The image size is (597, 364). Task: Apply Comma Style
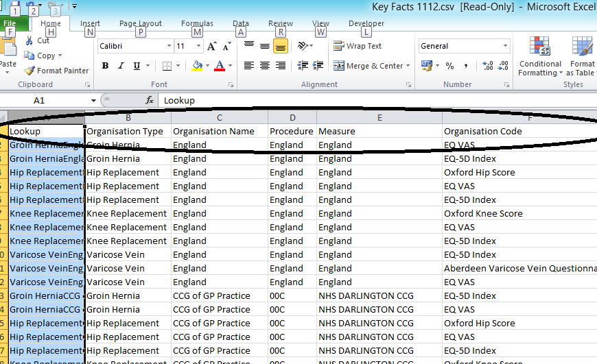point(466,66)
